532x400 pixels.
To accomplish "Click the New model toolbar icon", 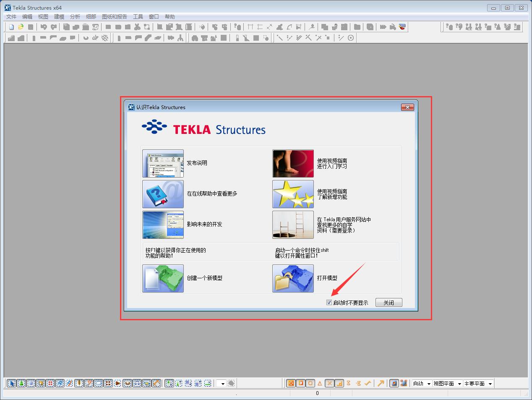I will click(11, 27).
